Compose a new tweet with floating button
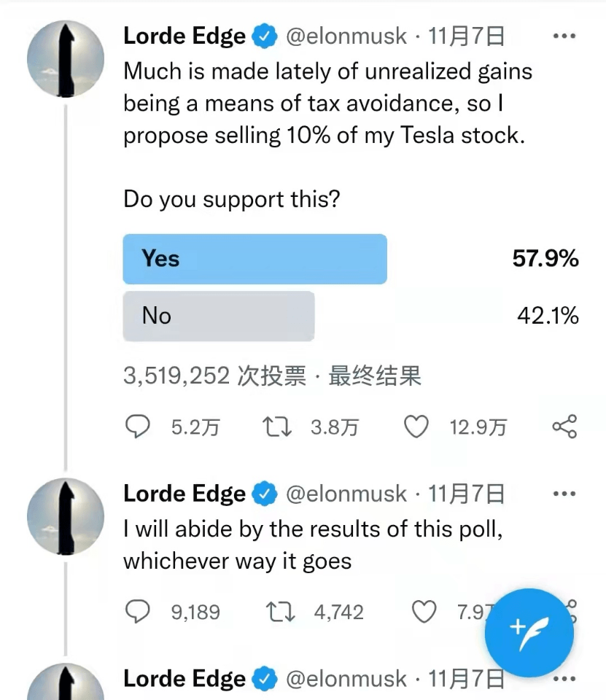Image resolution: width=606 pixels, height=700 pixels. point(529,633)
